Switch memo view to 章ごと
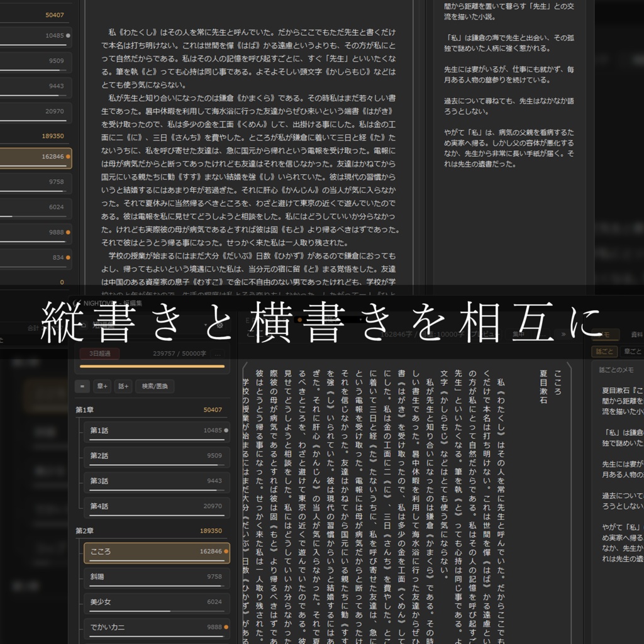644x644 pixels. (633, 352)
